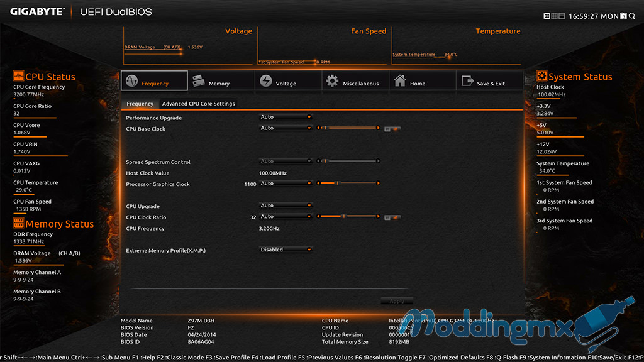The height and width of the screenshot is (362, 644).
Task: Open the CPU Base Clock dropdown
Action: click(x=286, y=128)
